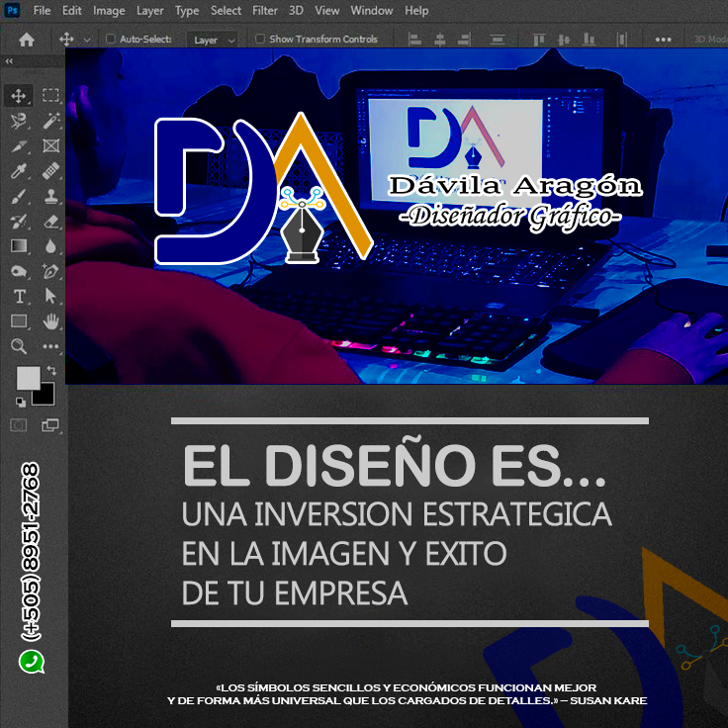Expand the Move tool preset arrow
The image size is (728, 728).
click(x=87, y=41)
